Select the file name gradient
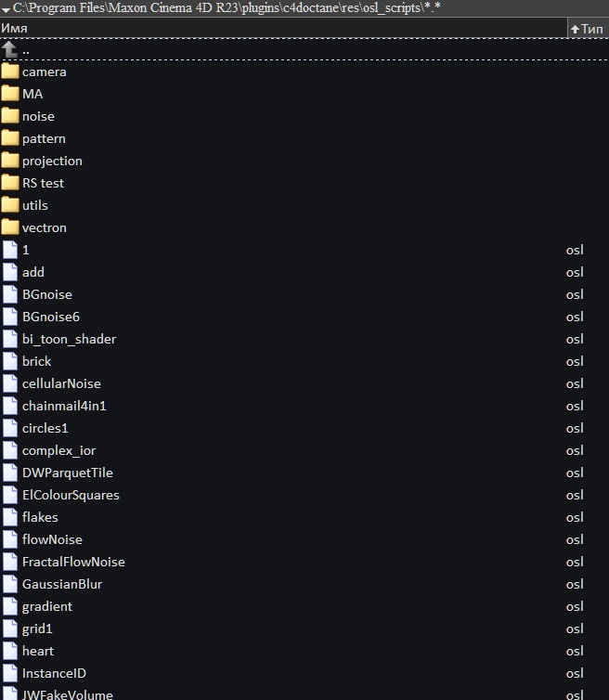The image size is (609, 700). point(46,606)
